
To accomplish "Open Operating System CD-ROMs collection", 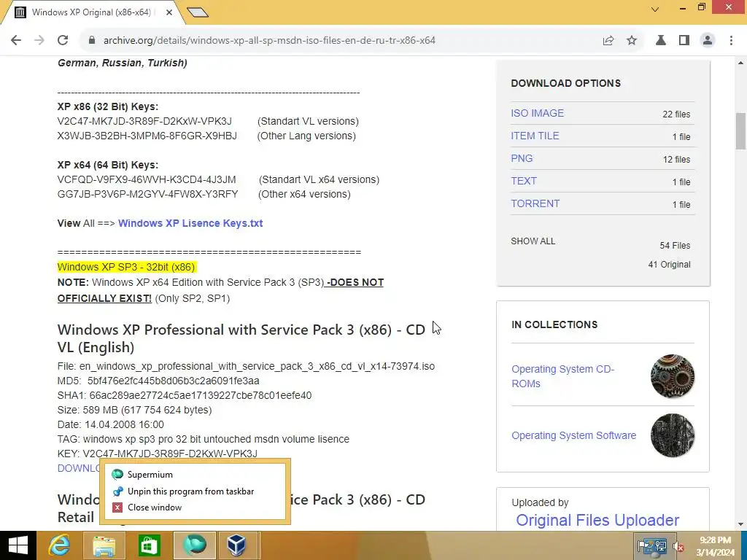I will 562,376.
